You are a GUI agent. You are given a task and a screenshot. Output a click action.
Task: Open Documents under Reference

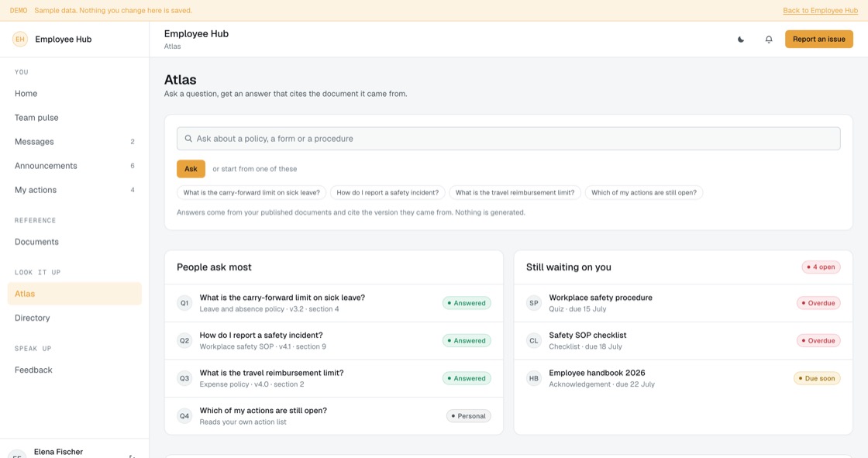click(x=74, y=242)
